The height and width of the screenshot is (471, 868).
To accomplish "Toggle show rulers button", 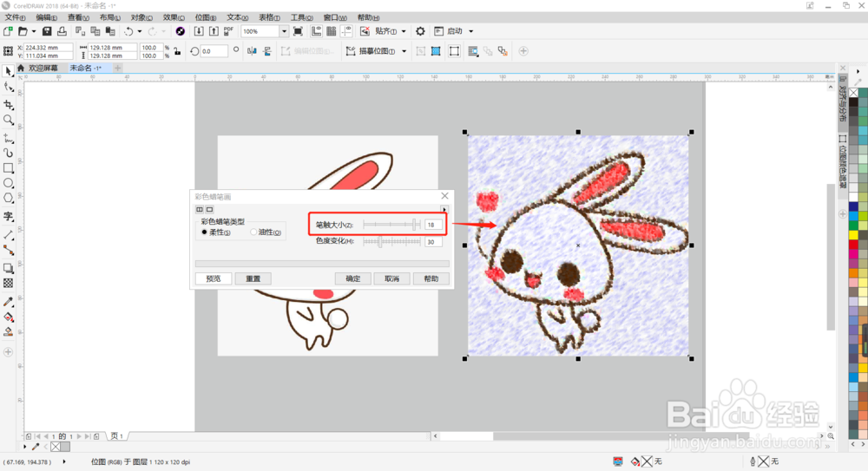I will [x=316, y=31].
